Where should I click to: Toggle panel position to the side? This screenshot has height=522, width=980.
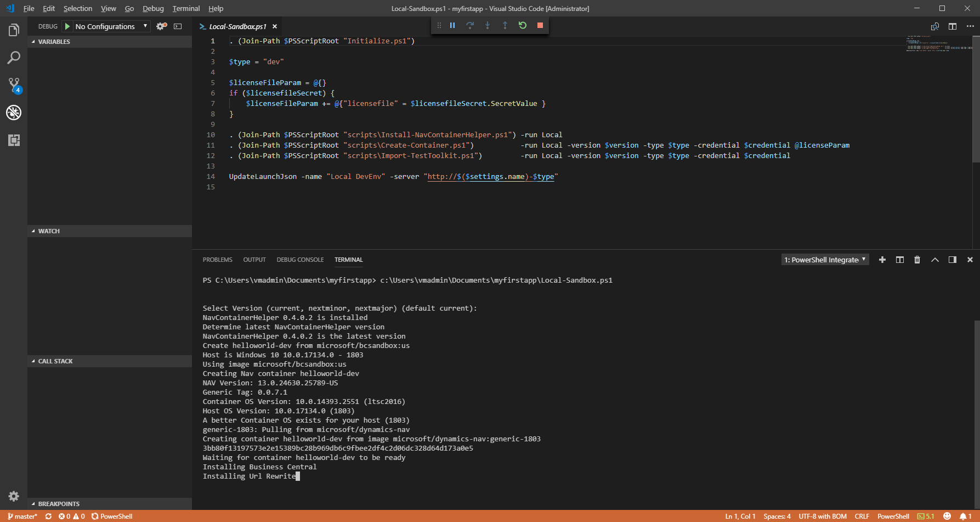tap(953, 260)
